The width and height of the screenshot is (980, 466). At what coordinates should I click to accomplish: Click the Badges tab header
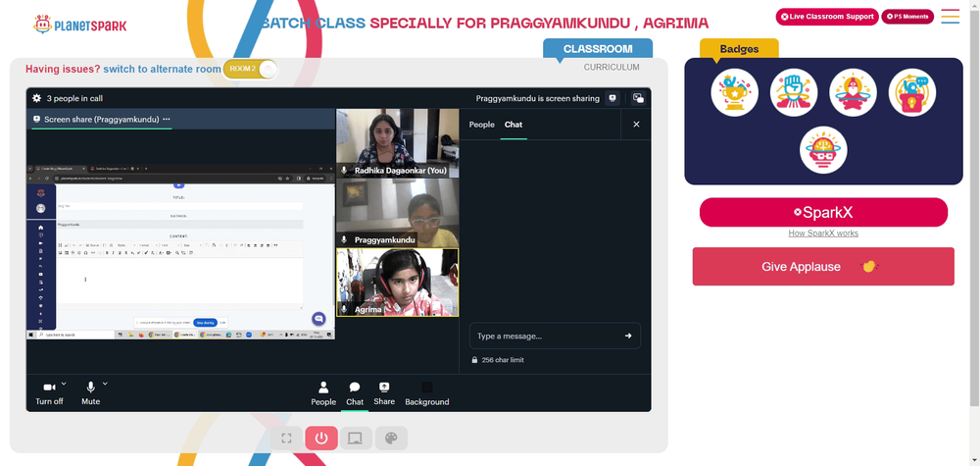(739, 49)
